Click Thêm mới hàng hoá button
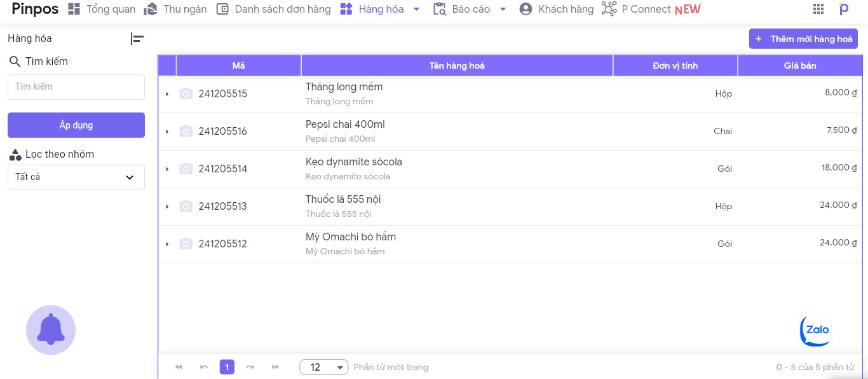 (x=803, y=39)
